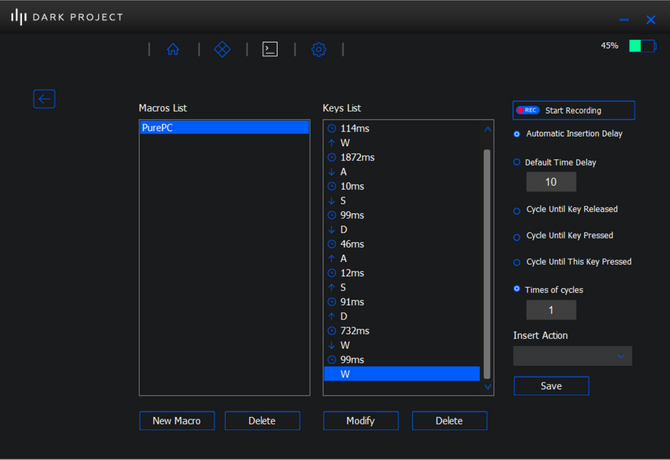Click the clock icon next to 114ms
This screenshot has height=460, width=670.
(332, 128)
